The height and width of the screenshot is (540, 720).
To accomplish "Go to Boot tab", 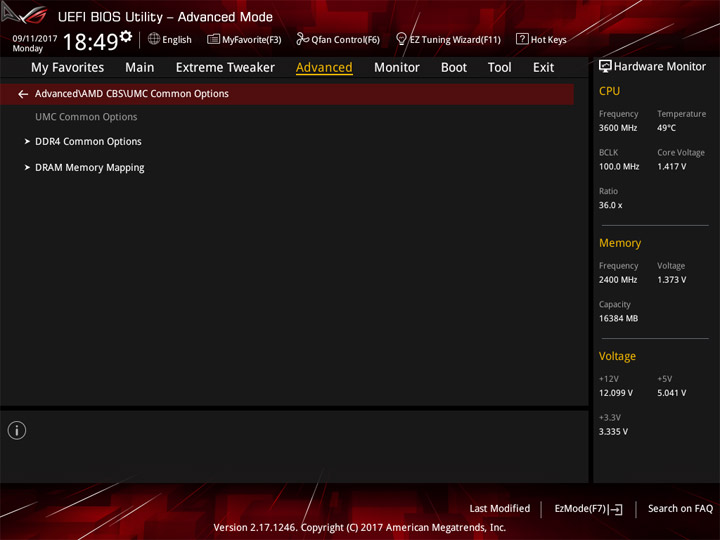I will 454,68.
